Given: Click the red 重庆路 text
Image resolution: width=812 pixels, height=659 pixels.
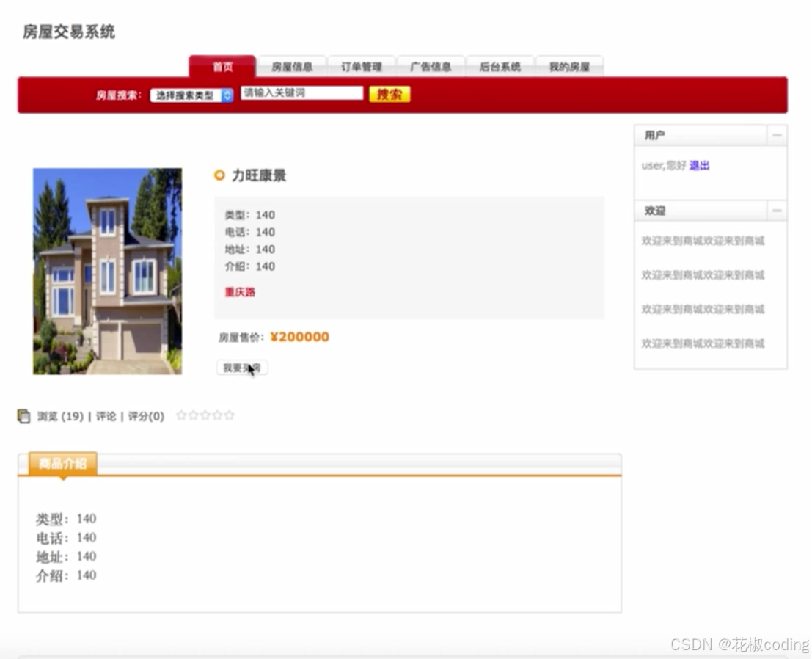Looking at the screenshot, I should (240, 292).
